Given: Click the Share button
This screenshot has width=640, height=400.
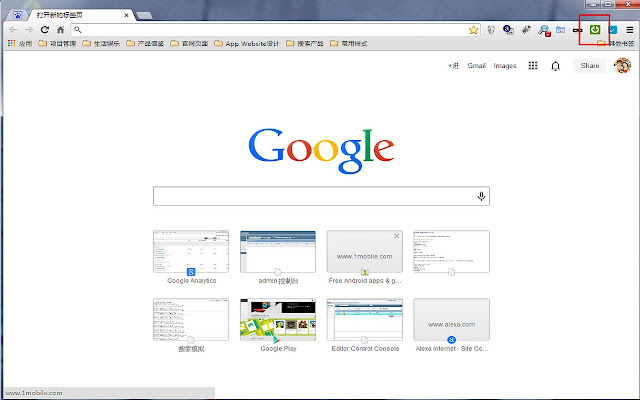Looking at the screenshot, I should tap(590, 66).
